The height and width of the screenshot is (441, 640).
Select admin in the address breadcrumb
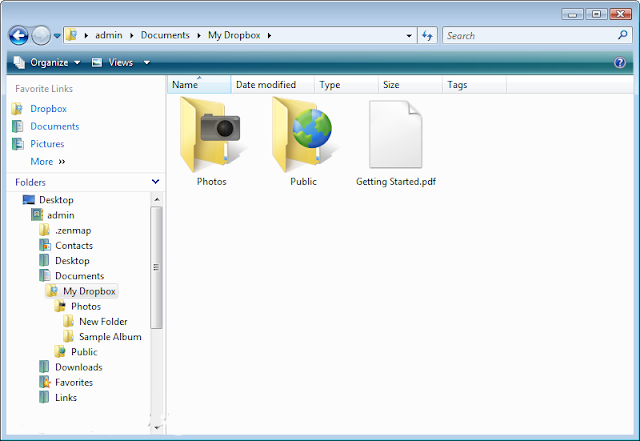point(109,35)
